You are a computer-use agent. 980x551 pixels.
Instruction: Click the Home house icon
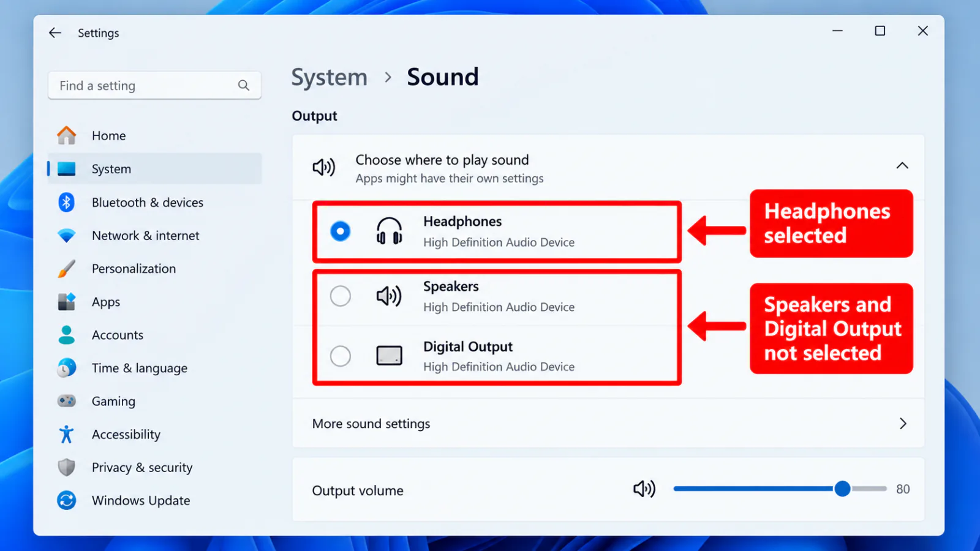[x=67, y=135]
